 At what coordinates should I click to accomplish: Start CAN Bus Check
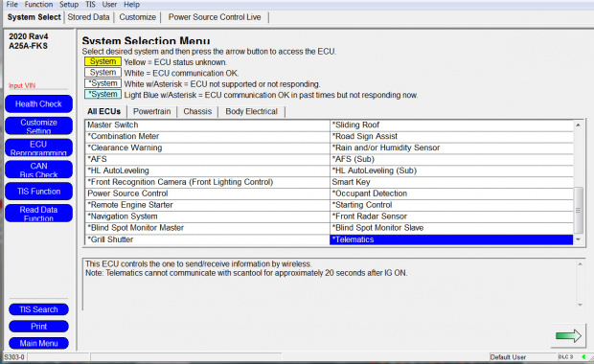point(38,170)
